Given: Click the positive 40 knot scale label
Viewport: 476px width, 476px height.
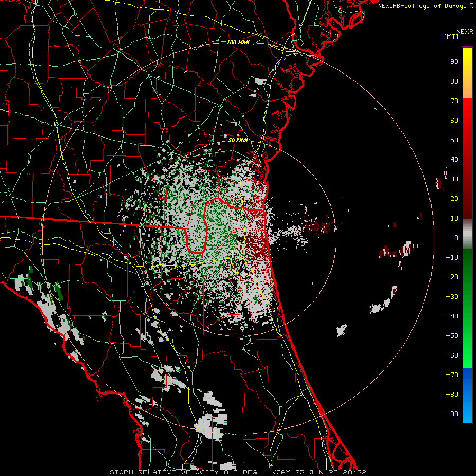Looking at the screenshot, I should tap(454, 159).
